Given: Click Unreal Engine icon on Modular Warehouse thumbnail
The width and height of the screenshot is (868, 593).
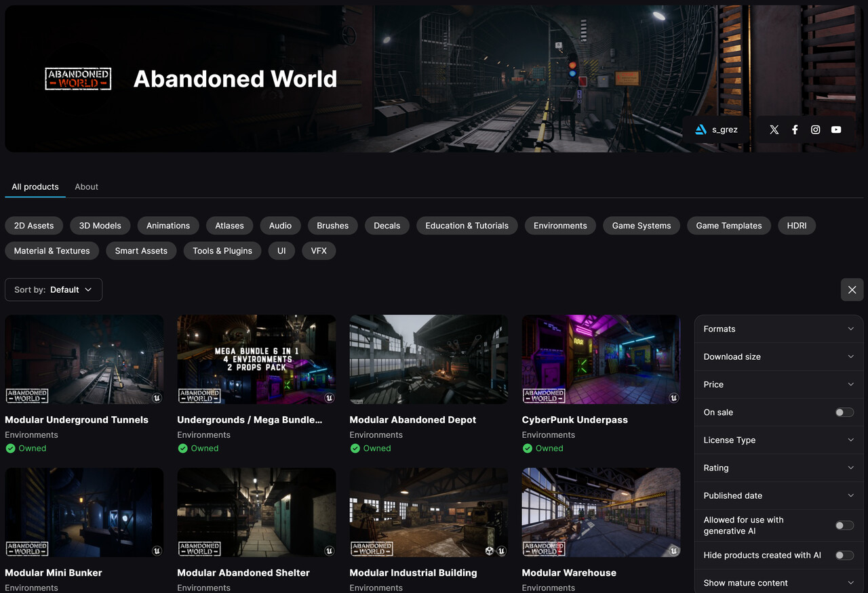Looking at the screenshot, I should [x=673, y=551].
